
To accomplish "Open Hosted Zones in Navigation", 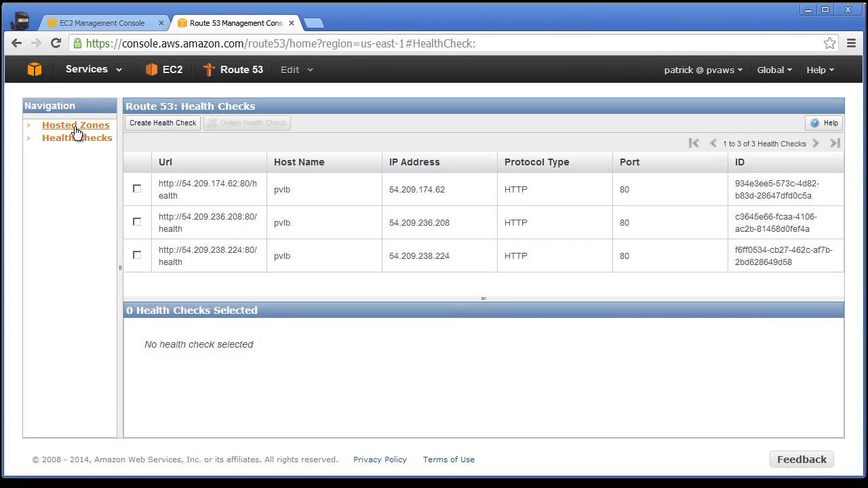I will (75, 125).
